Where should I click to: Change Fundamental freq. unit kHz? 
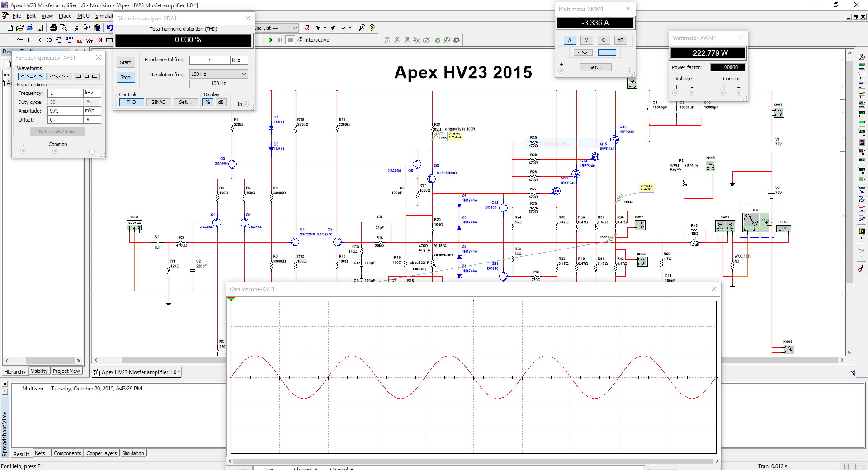pos(239,60)
